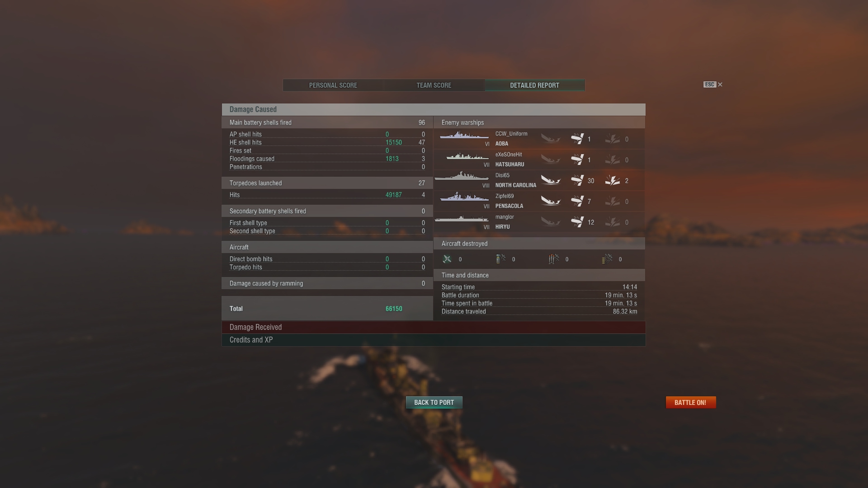
Task: Click the shell hits icon for Aoba
Action: 577,139
